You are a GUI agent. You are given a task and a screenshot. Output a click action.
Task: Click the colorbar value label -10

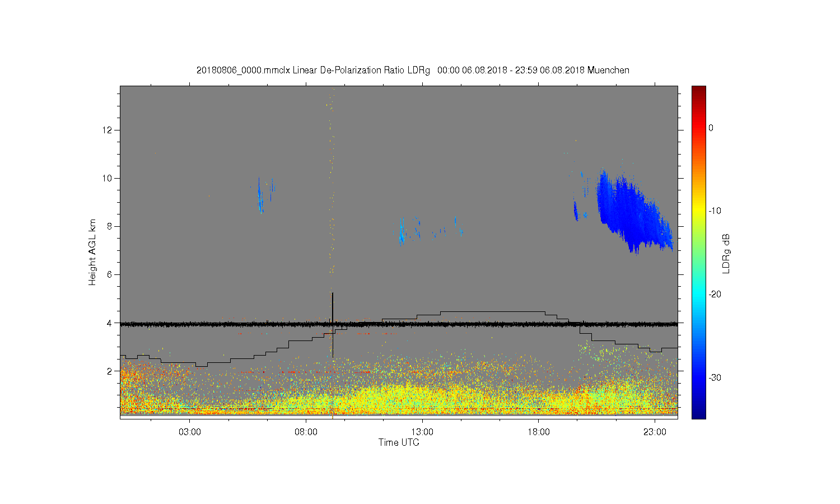pos(715,211)
